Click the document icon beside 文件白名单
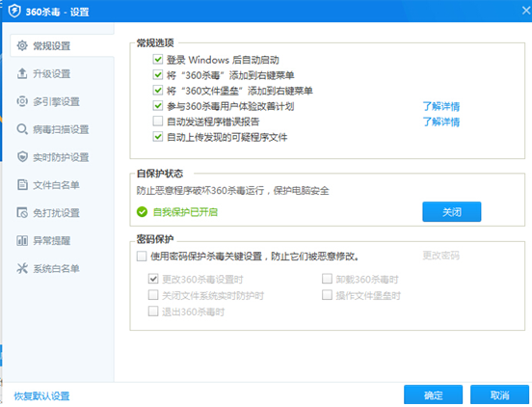 coord(22,184)
